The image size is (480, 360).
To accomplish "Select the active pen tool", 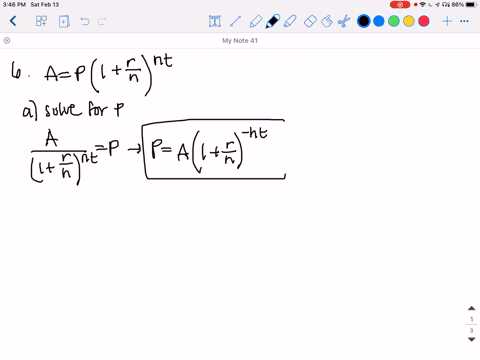I will click(273, 21).
